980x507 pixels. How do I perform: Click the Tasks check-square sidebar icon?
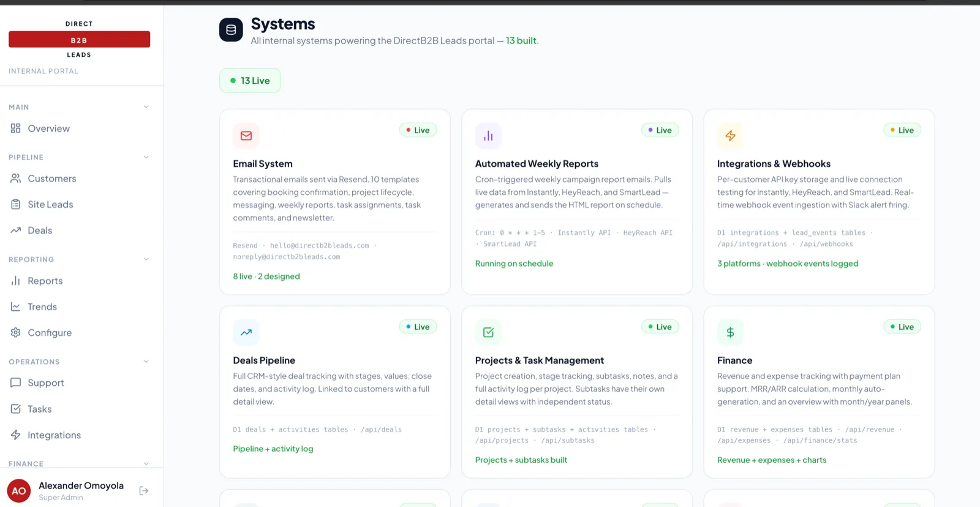pyautogui.click(x=16, y=409)
